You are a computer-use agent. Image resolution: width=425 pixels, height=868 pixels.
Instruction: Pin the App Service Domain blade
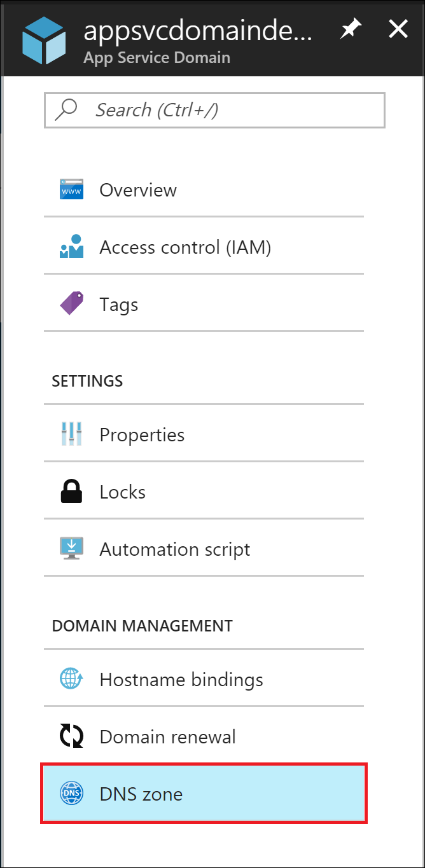pos(350,30)
